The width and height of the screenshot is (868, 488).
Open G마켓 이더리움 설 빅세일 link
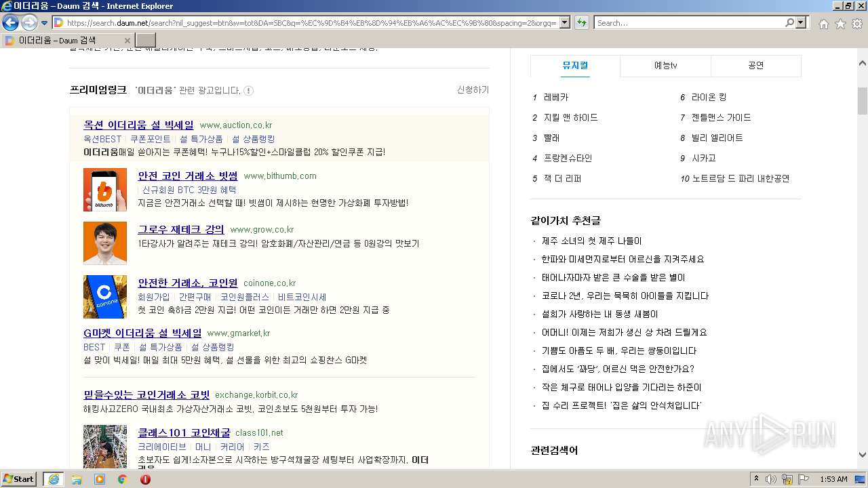point(142,333)
